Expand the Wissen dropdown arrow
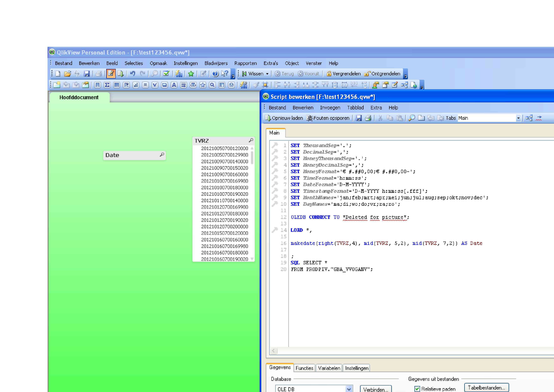Viewport: 554px width, 392px height. pyautogui.click(x=267, y=74)
